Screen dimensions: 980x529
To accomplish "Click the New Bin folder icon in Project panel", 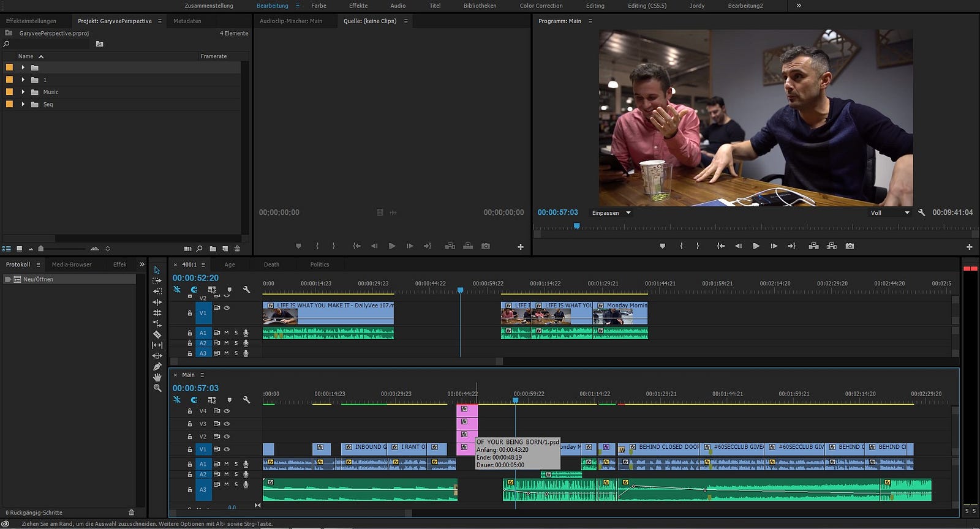I will (x=213, y=249).
